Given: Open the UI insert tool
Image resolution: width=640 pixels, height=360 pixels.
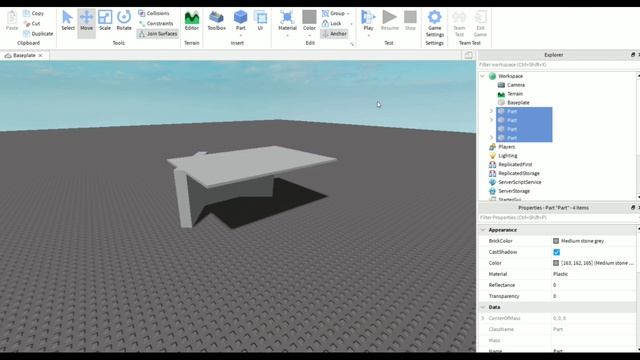Looking at the screenshot, I should tap(260, 21).
